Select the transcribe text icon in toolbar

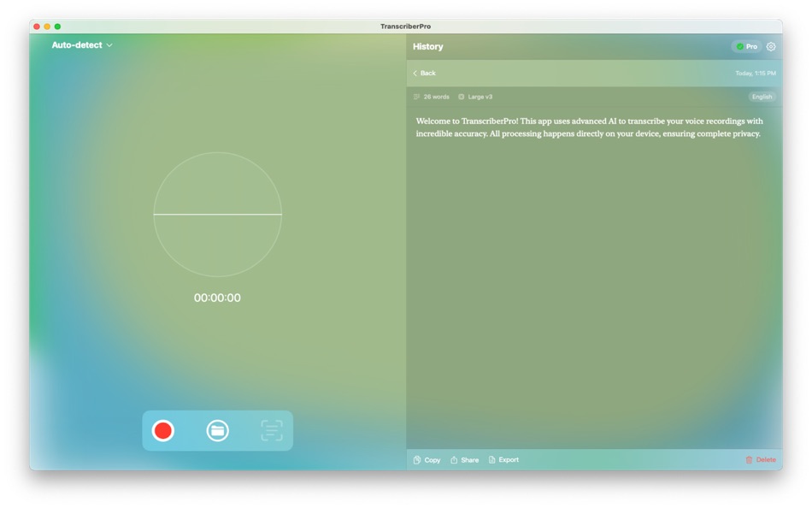pyautogui.click(x=272, y=430)
